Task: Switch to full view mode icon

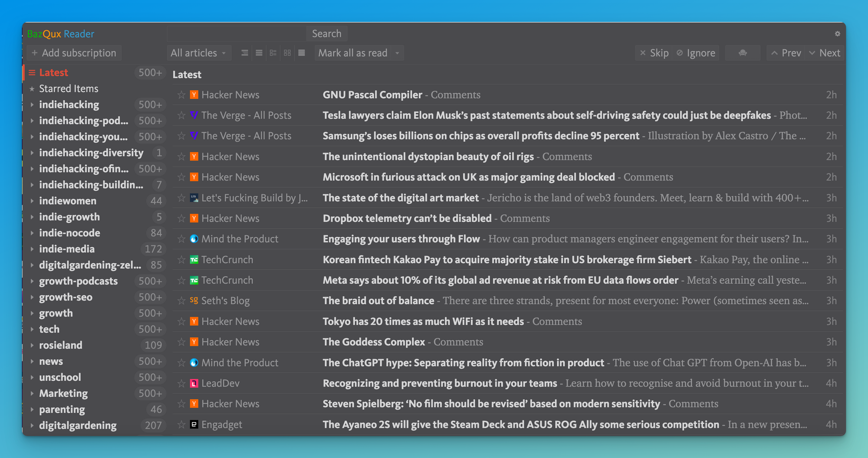Action: tap(302, 53)
